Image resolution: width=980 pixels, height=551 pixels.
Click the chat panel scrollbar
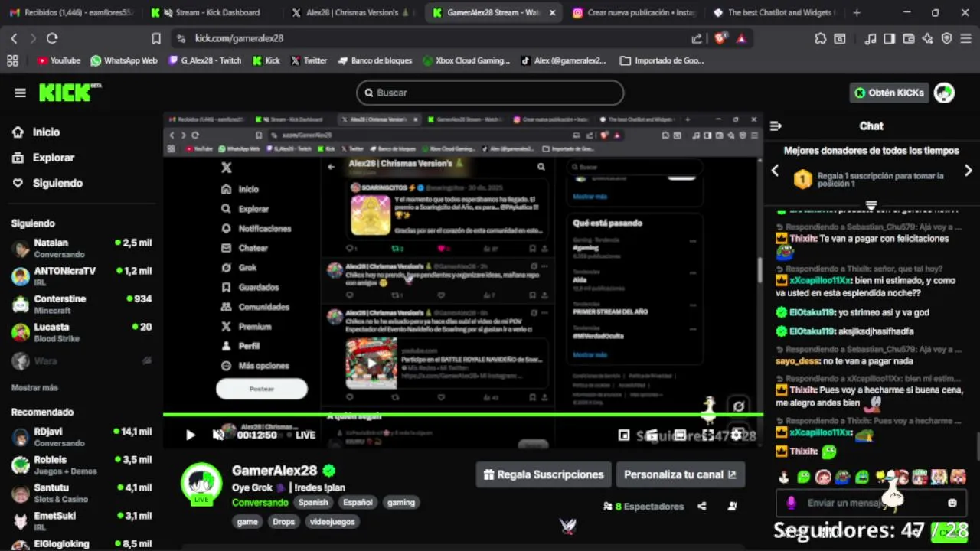978,445
